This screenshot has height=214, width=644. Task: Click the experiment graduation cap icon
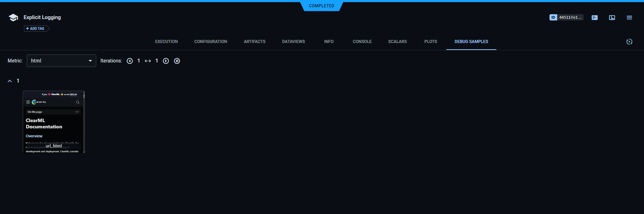point(13,18)
